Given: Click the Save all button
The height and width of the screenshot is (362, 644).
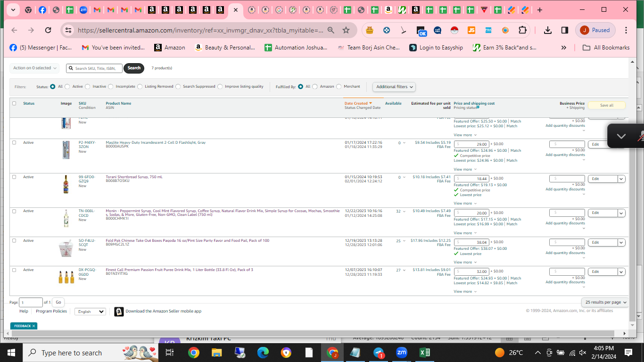Looking at the screenshot, I should [x=607, y=105].
